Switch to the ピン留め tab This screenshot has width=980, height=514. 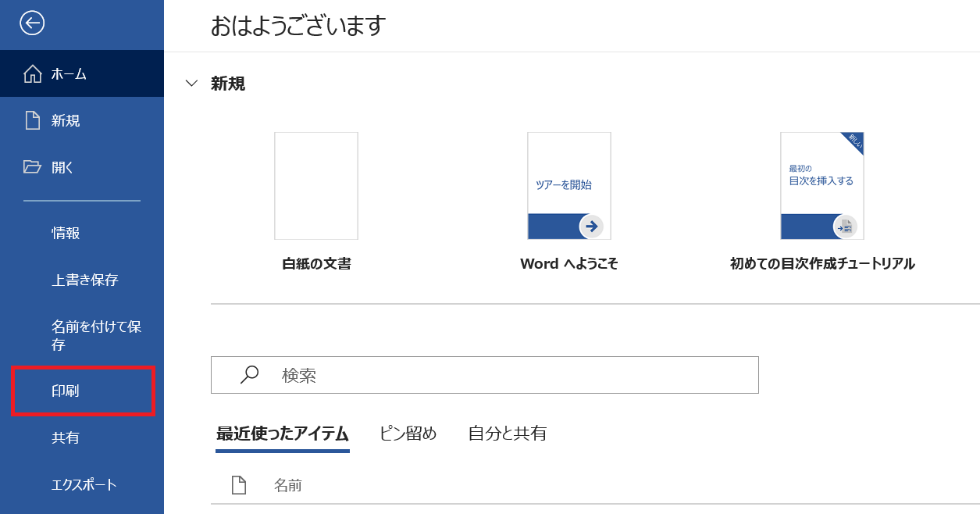point(408,434)
